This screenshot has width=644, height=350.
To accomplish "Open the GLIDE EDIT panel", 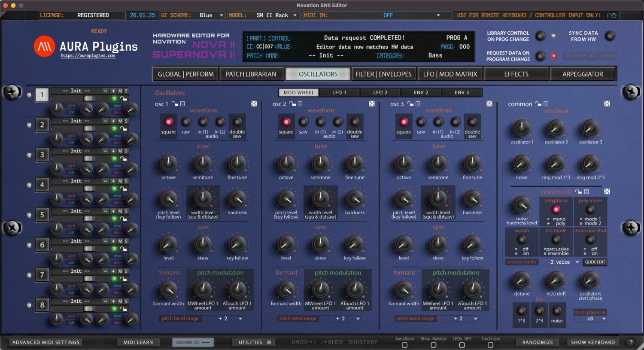I will pos(596,262).
